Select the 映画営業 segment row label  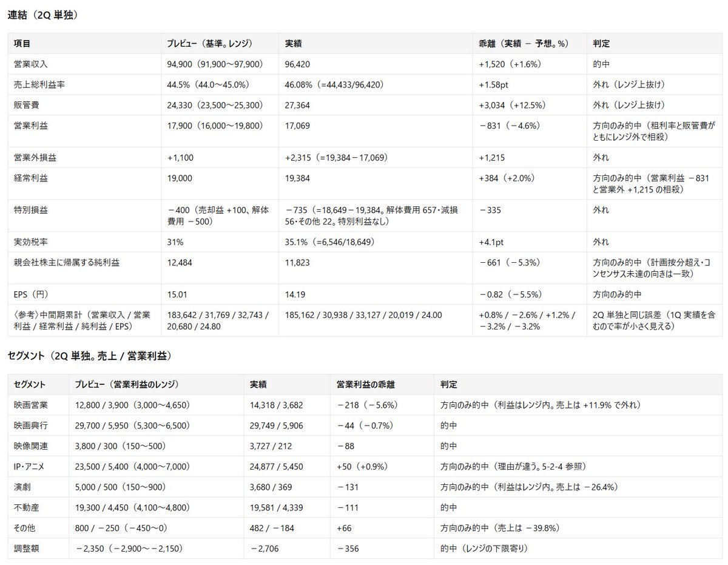[30, 405]
